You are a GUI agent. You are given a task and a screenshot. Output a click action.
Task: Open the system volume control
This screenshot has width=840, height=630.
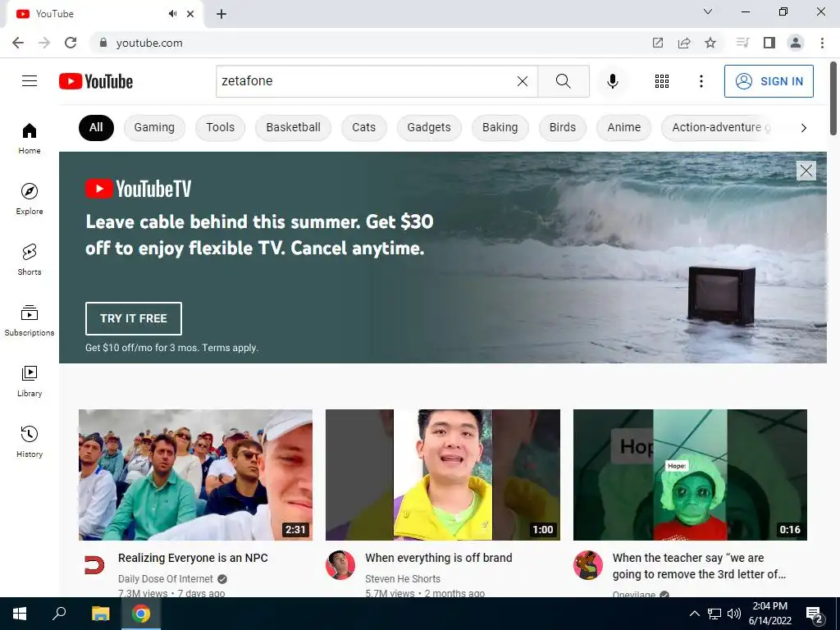pos(734,614)
